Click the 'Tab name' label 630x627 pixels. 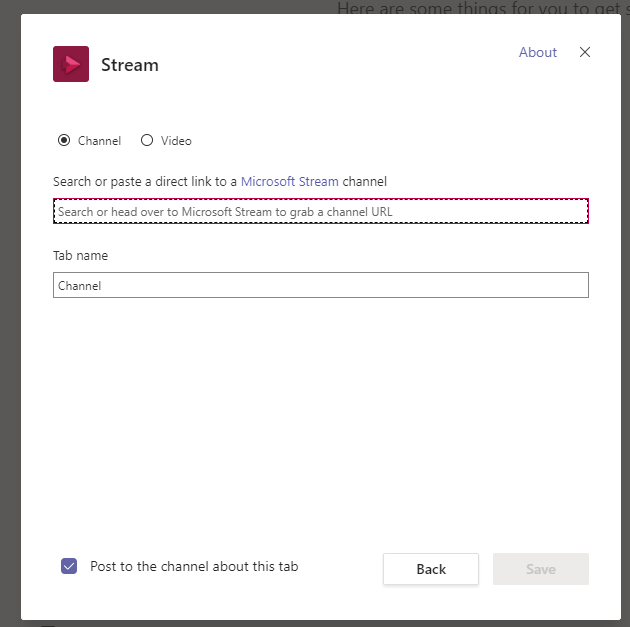[x=80, y=255]
